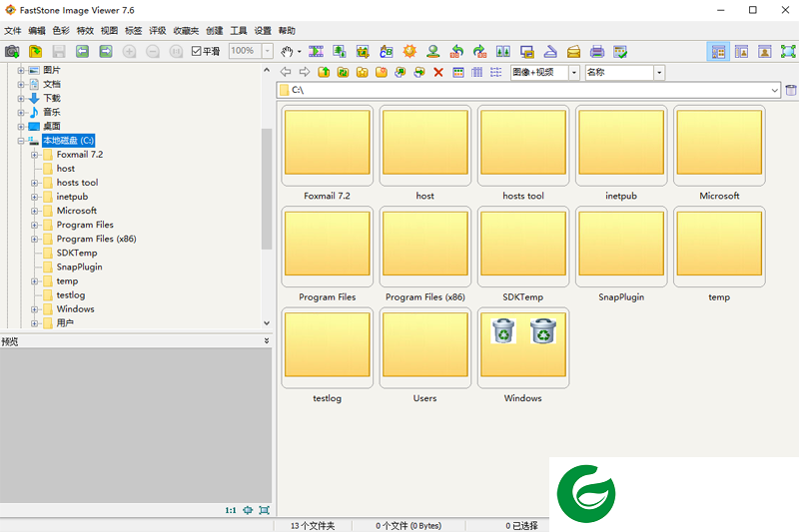Toggle the 1:1 actual size preview
799x532 pixels.
pyautogui.click(x=231, y=510)
